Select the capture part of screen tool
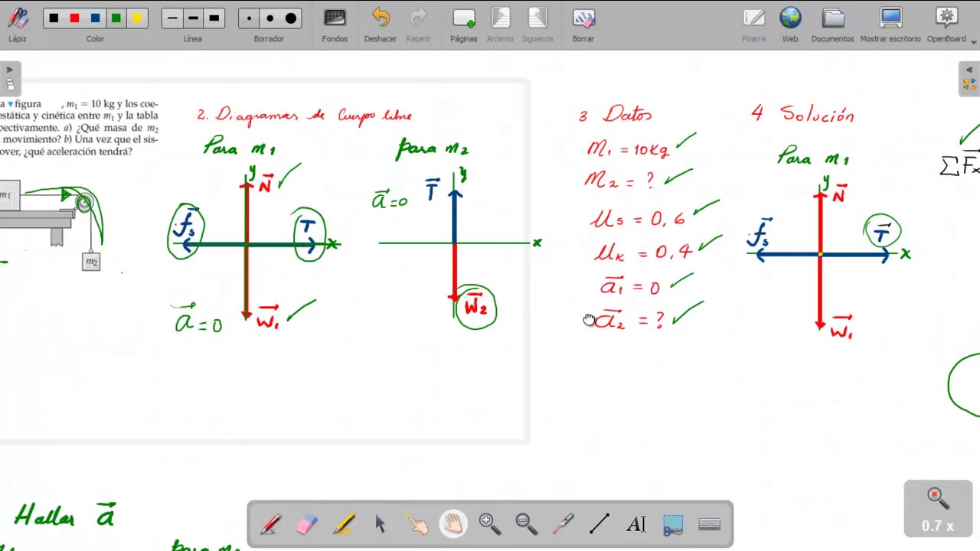This screenshot has height=551, width=980. 673,524
